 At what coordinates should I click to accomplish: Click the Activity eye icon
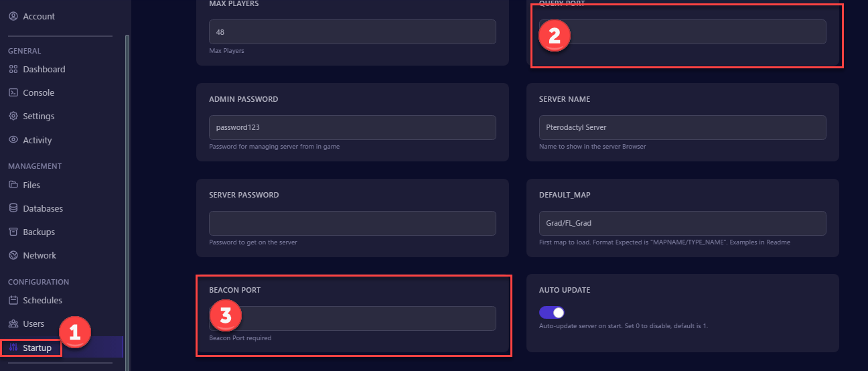click(13, 140)
